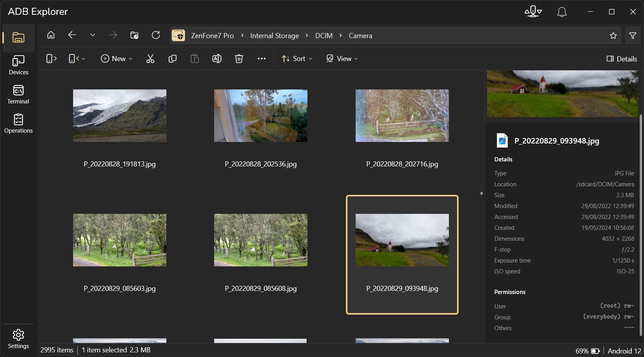Add Camera folder to favorites star
644x357 pixels.
[x=613, y=36]
